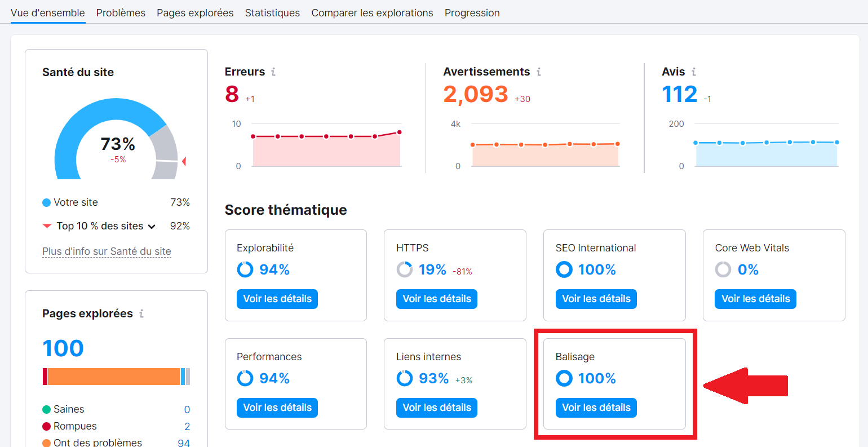The height and width of the screenshot is (447, 868).
Task: Click the Avertissements count 2,093
Action: 476,94
